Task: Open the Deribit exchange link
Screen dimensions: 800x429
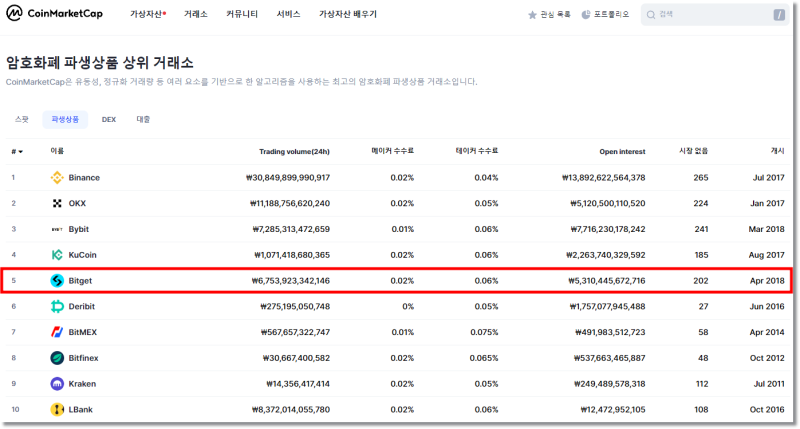Action: pos(82,306)
